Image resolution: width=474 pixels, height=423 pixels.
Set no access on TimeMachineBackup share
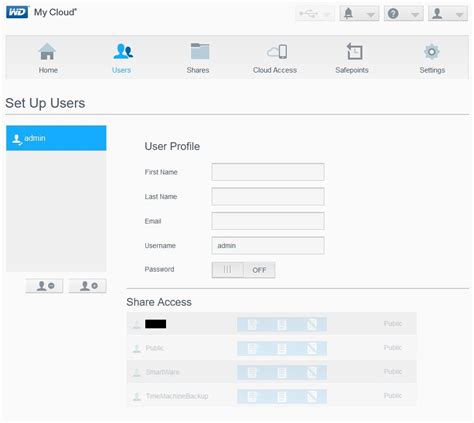coord(312,397)
